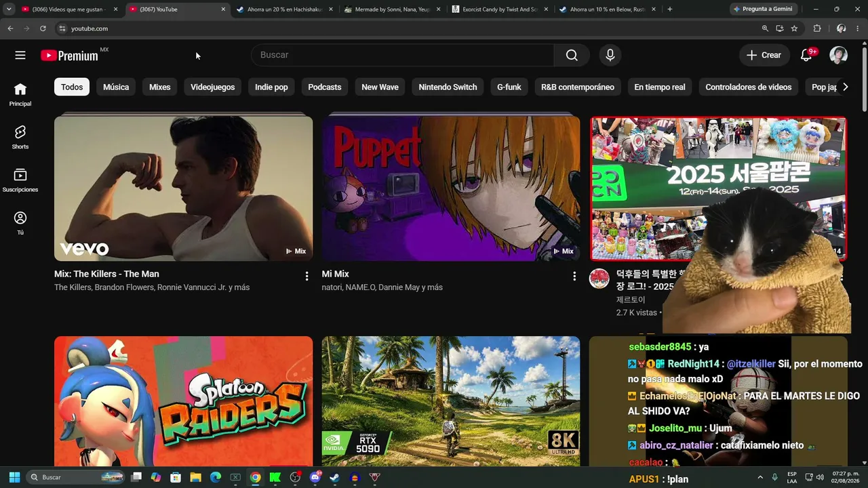Open Chrome extensions puzzle icon
This screenshot has height=488, width=868.
[817, 28]
